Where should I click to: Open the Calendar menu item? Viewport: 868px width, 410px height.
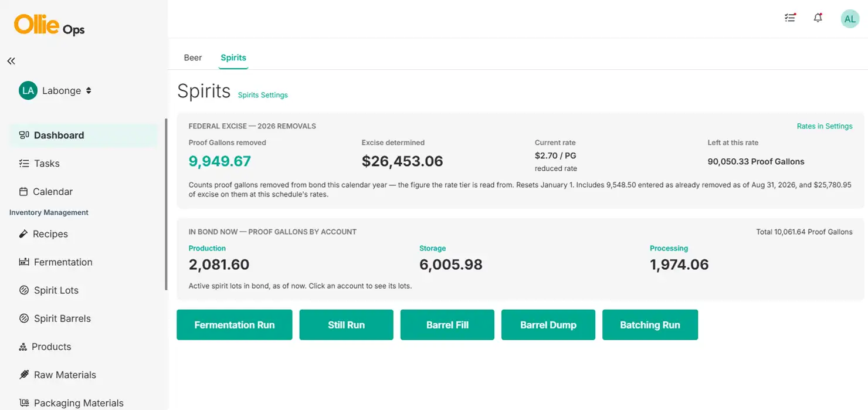point(83,192)
